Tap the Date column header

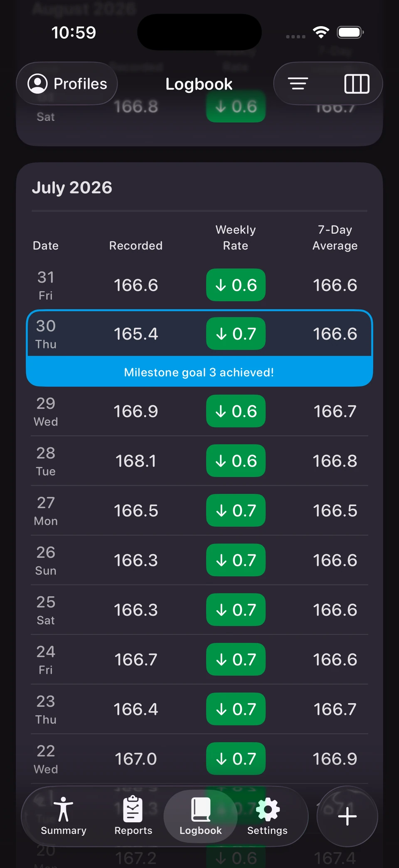tap(46, 245)
